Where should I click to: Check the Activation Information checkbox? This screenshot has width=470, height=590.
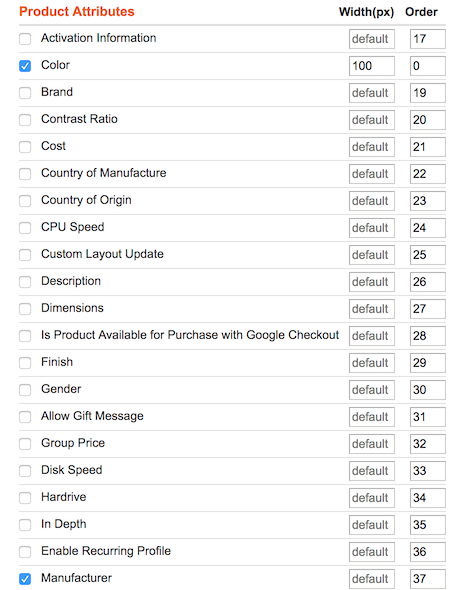click(x=25, y=39)
